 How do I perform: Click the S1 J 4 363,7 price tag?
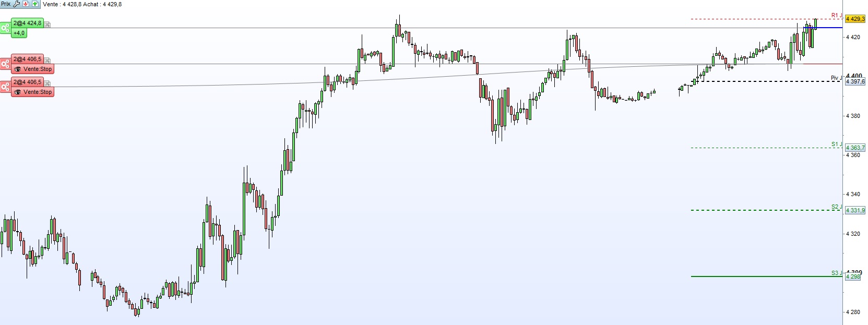point(855,148)
